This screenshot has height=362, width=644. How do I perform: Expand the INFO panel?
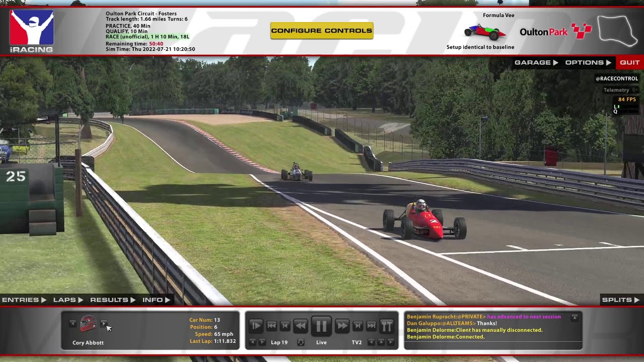156,300
